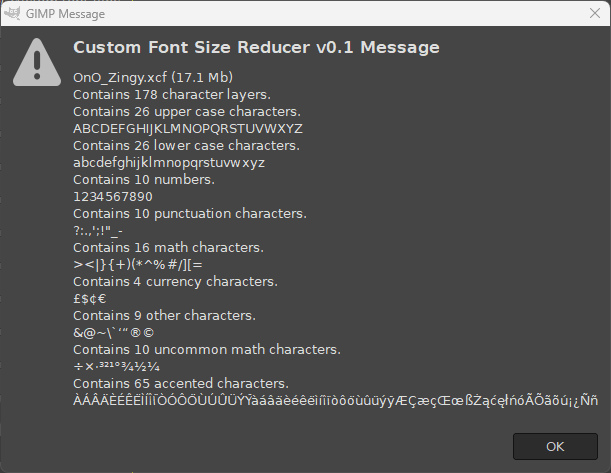Click 'Contains 26 upper case characters.' line

[x=187, y=112]
